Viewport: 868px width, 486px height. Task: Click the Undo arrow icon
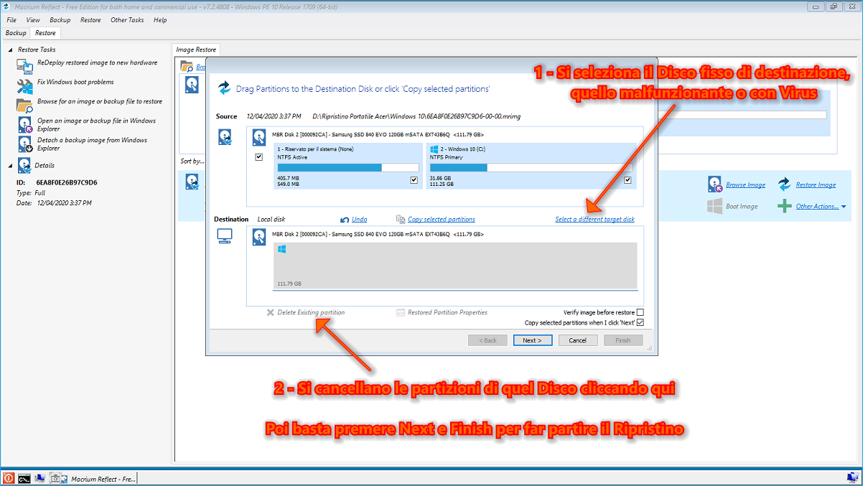345,219
